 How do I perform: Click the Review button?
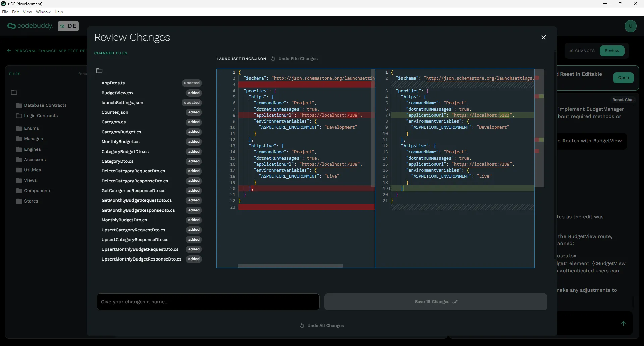click(x=612, y=51)
